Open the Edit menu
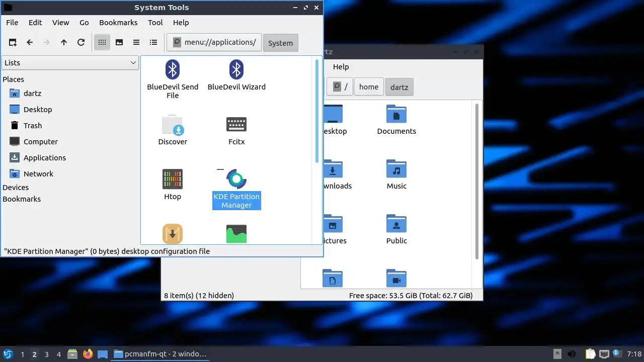644x362 pixels. [35, 23]
